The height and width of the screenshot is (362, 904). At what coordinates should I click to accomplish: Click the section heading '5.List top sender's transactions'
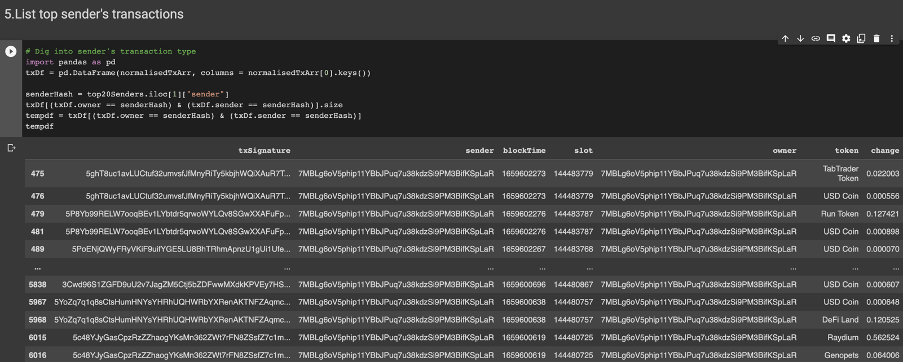94,14
